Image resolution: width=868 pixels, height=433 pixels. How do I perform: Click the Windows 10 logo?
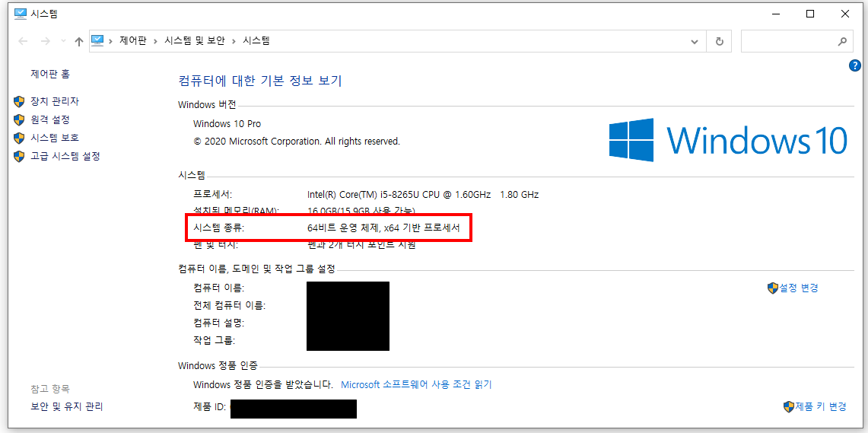(728, 139)
